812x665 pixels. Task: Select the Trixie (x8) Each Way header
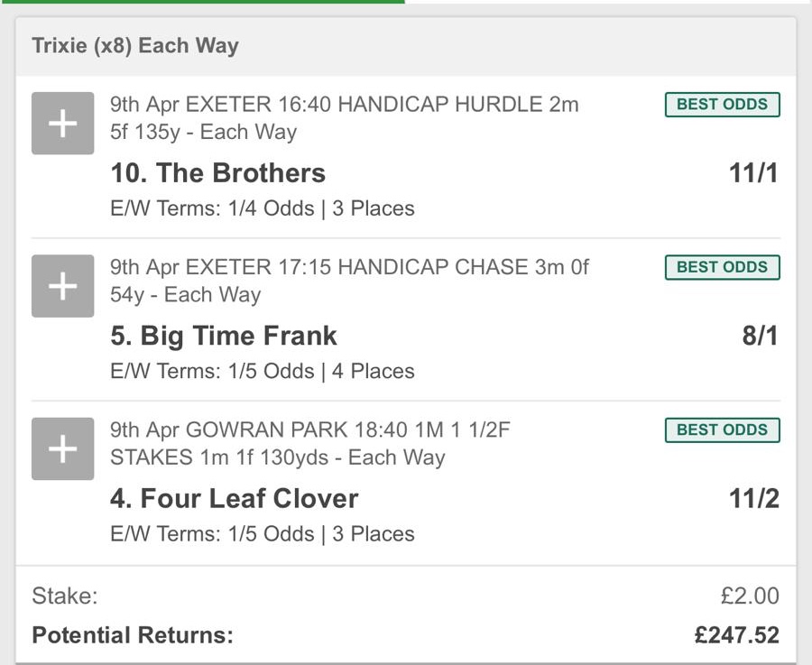[135, 46]
